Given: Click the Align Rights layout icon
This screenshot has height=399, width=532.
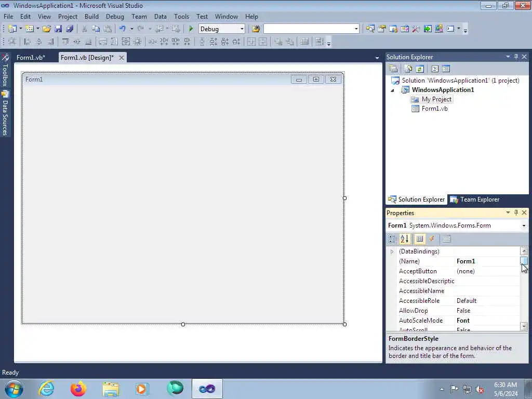Looking at the screenshot, I should [x=50, y=42].
